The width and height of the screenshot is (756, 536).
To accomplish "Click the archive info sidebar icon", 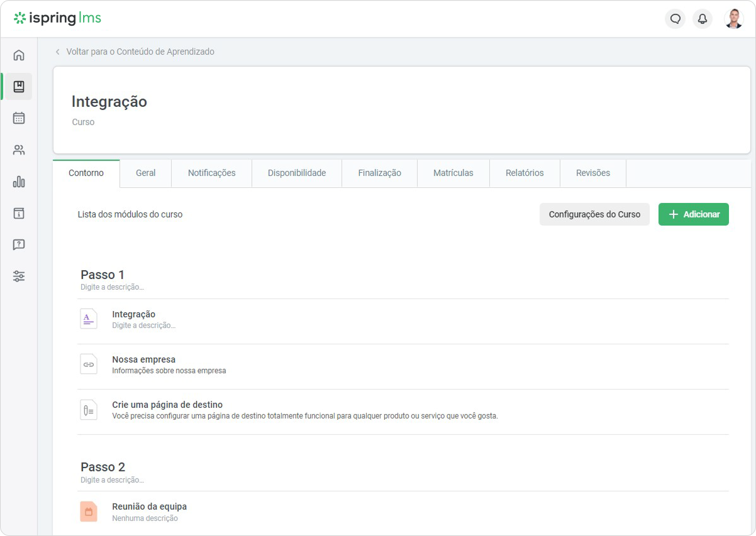I will [x=19, y=213].
